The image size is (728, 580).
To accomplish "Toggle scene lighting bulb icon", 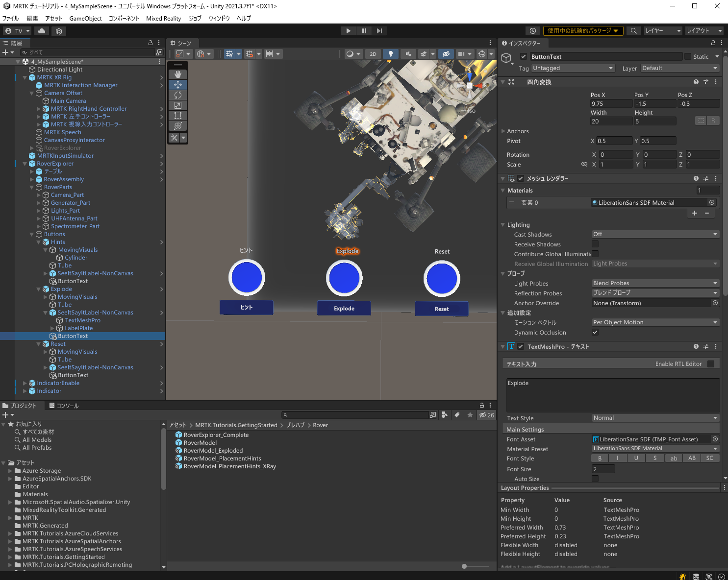I will (390, 54).
